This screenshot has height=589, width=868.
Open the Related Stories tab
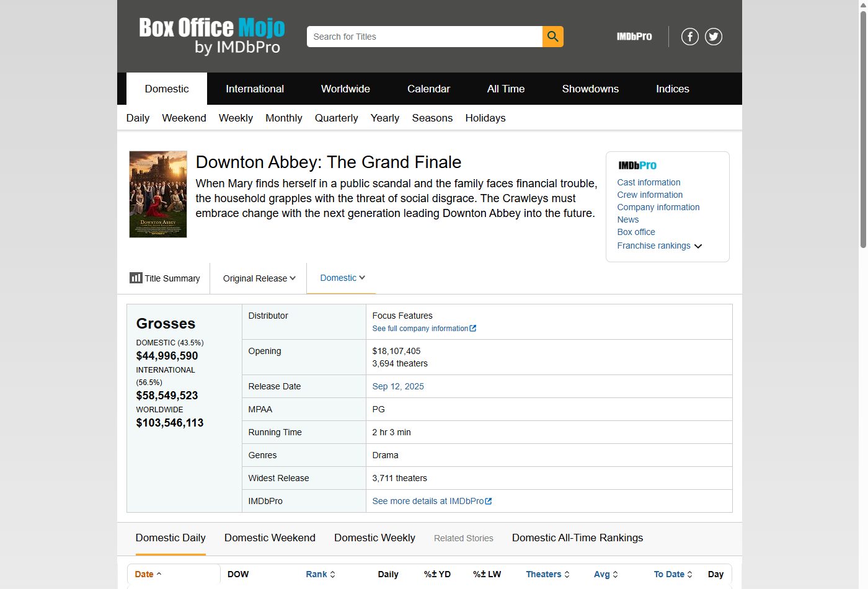coord(464,538)
